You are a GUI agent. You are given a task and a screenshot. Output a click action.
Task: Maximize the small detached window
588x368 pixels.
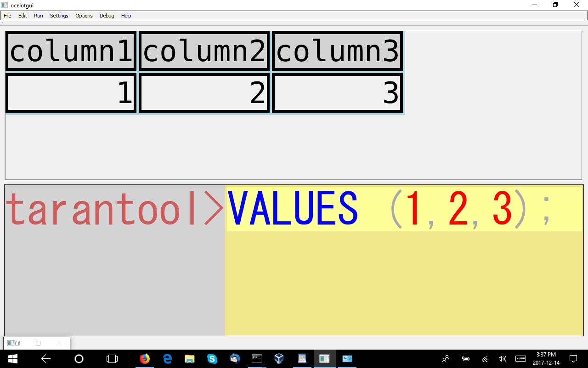[38, 343]
